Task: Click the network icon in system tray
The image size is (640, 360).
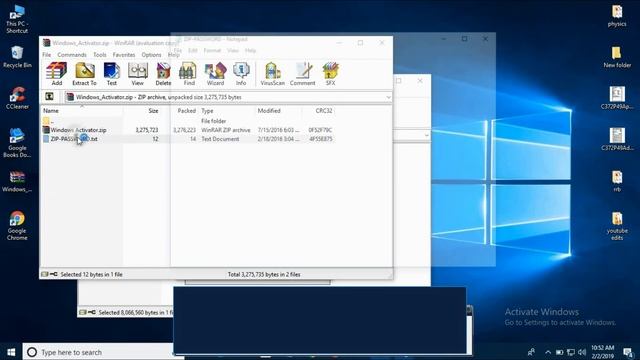Action: pyautogui.click(x=571, y=352)
